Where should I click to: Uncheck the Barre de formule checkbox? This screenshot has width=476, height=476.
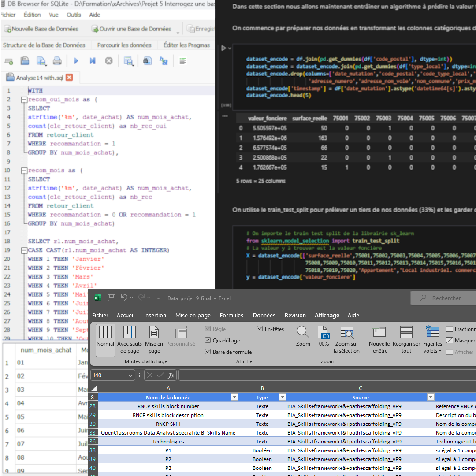click(208, 352)
